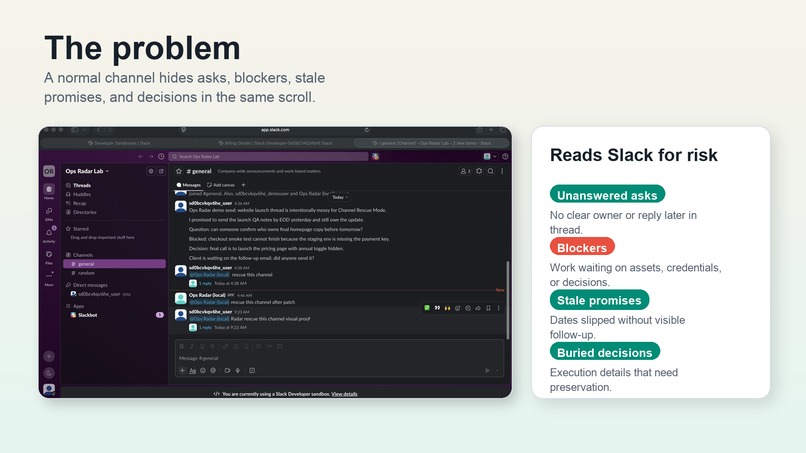Open Directories in the sidebar
Image resolution: width=806 pixels, height=453 pixels.
coord(81,212)
